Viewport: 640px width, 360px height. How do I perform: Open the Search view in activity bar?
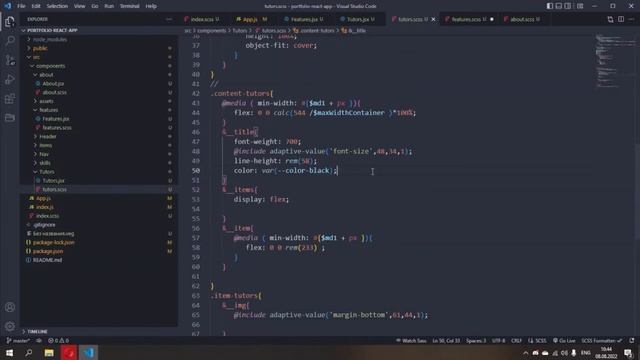tap(10, 40)
